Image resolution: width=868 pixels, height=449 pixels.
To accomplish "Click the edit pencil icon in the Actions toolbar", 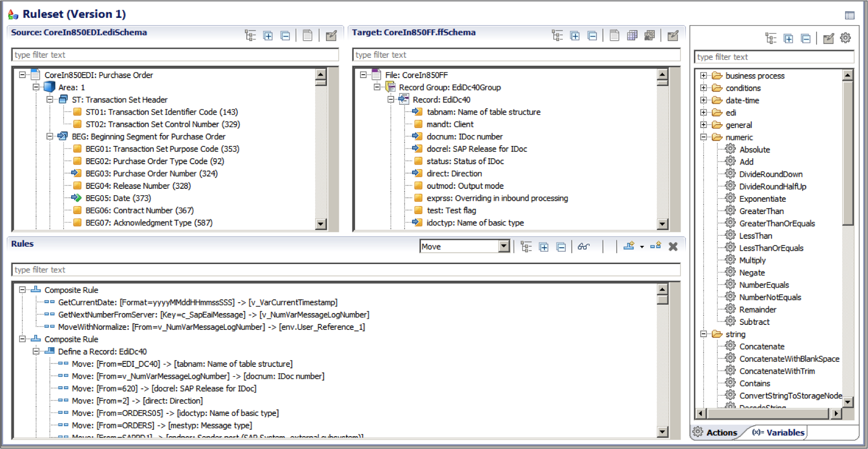I will point(828,38).
